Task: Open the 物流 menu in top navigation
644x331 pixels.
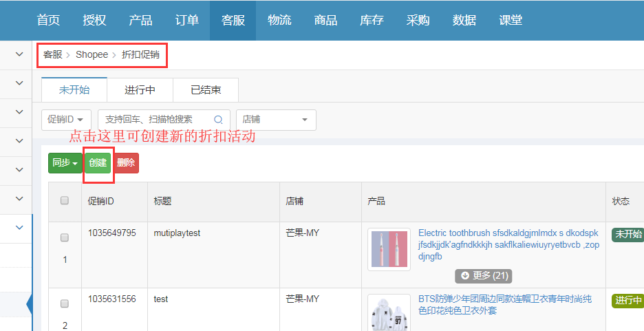Action: tap(279, 20)
